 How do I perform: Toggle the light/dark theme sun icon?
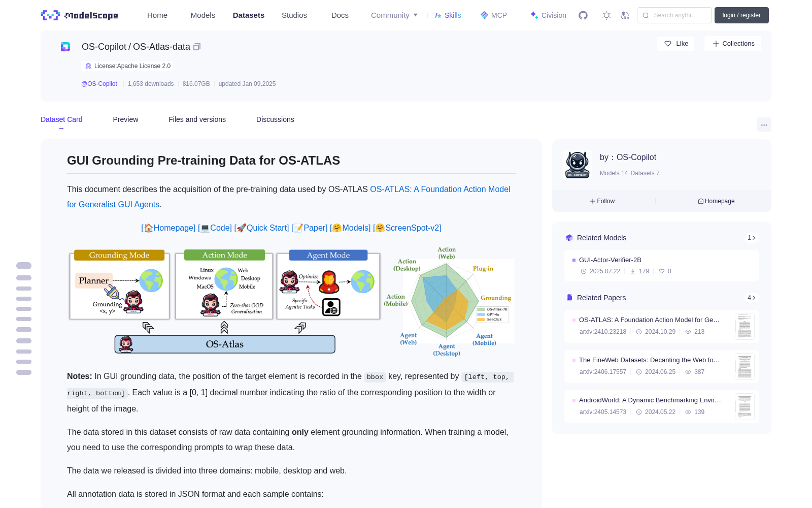606,15
